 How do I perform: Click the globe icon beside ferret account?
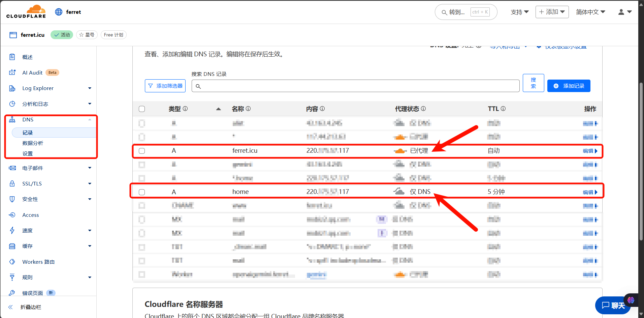[59, 12]
